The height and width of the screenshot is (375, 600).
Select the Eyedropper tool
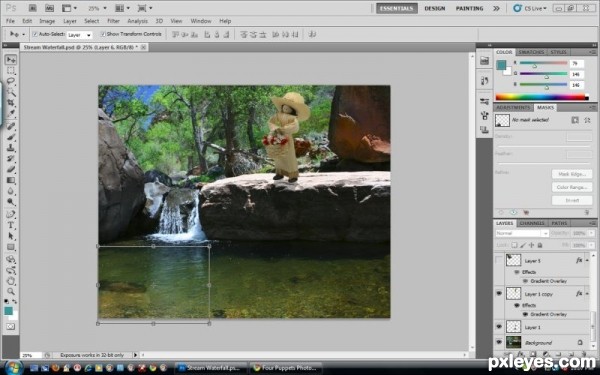11,114
